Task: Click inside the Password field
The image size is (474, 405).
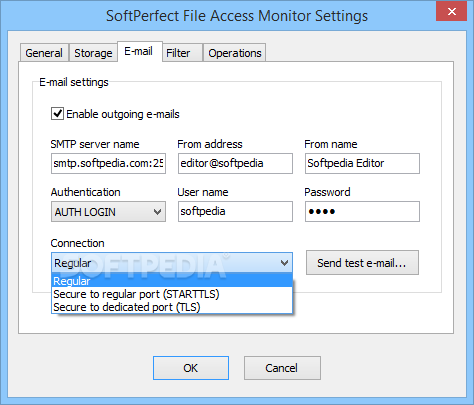Action: tap(362, 211)
